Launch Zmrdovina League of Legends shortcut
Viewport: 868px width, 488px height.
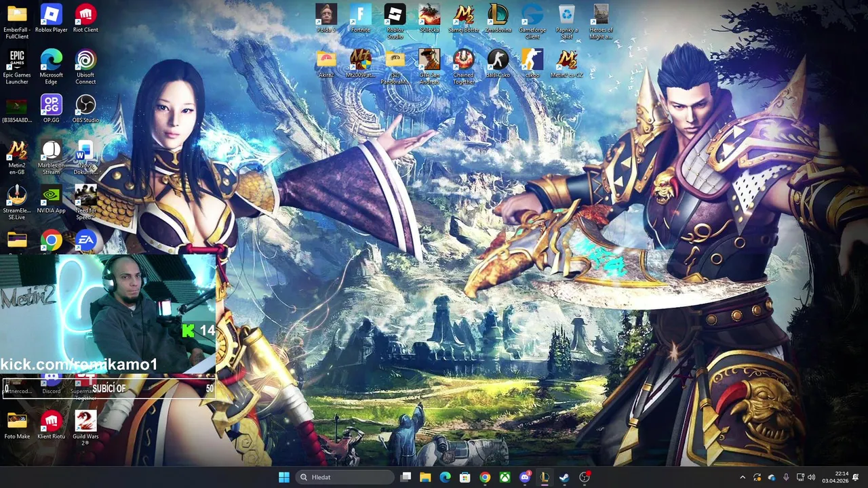point(498,18)
